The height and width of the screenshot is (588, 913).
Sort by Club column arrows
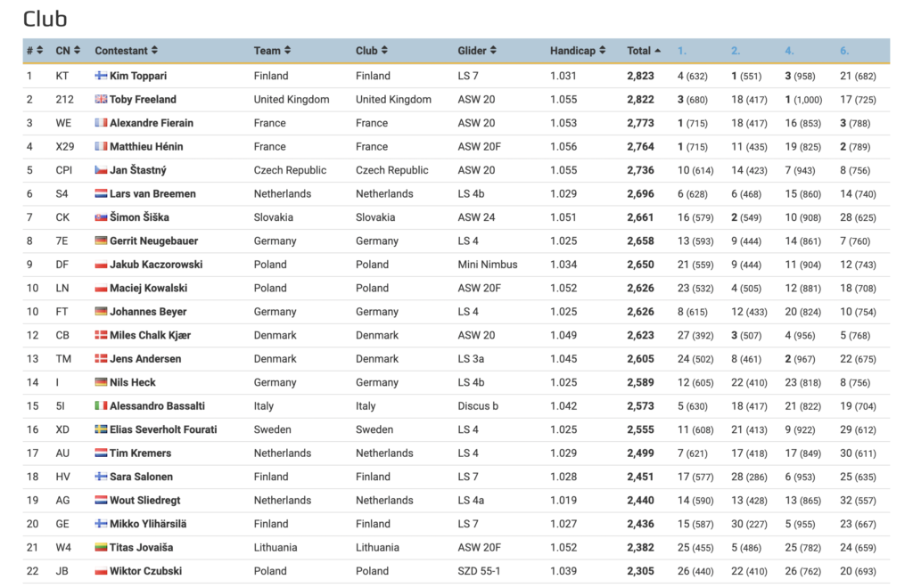[384, 51]
